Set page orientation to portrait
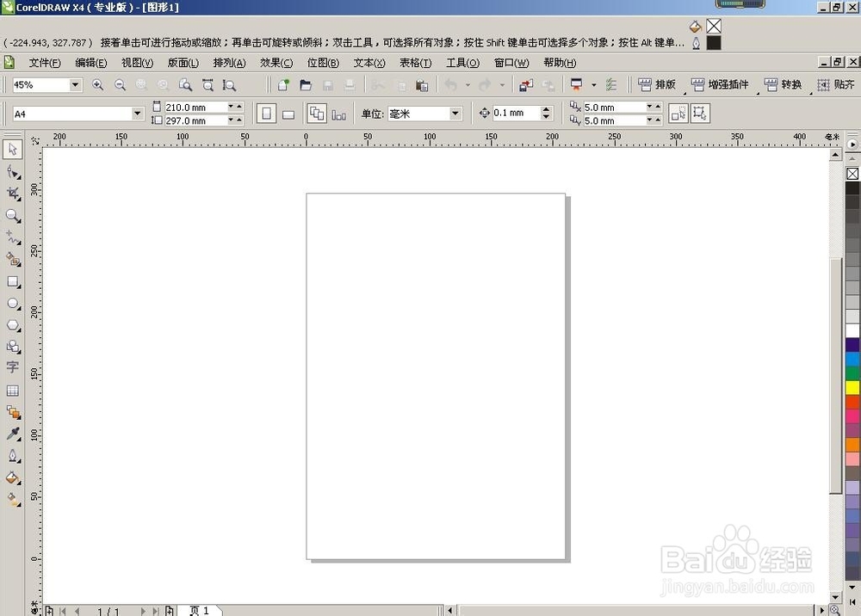 (x=266, y=114)
